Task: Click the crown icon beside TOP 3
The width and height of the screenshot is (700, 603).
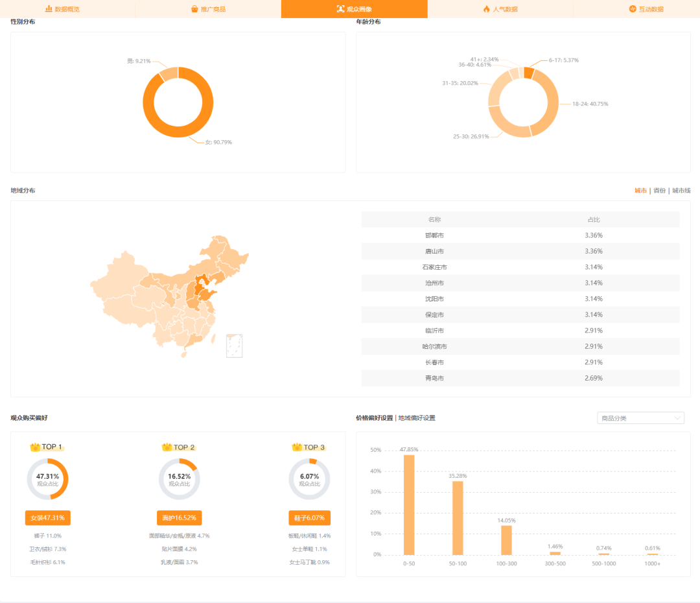Action: [297, 447]
